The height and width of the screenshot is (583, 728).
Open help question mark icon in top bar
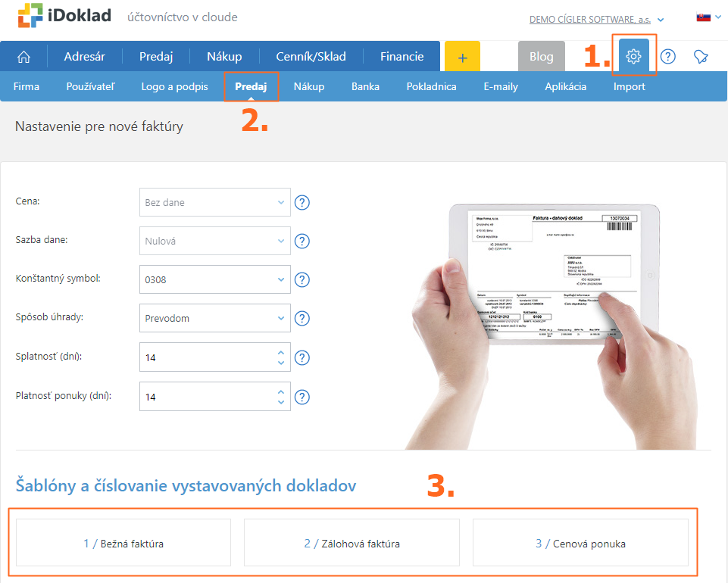[x=668, y=57]
